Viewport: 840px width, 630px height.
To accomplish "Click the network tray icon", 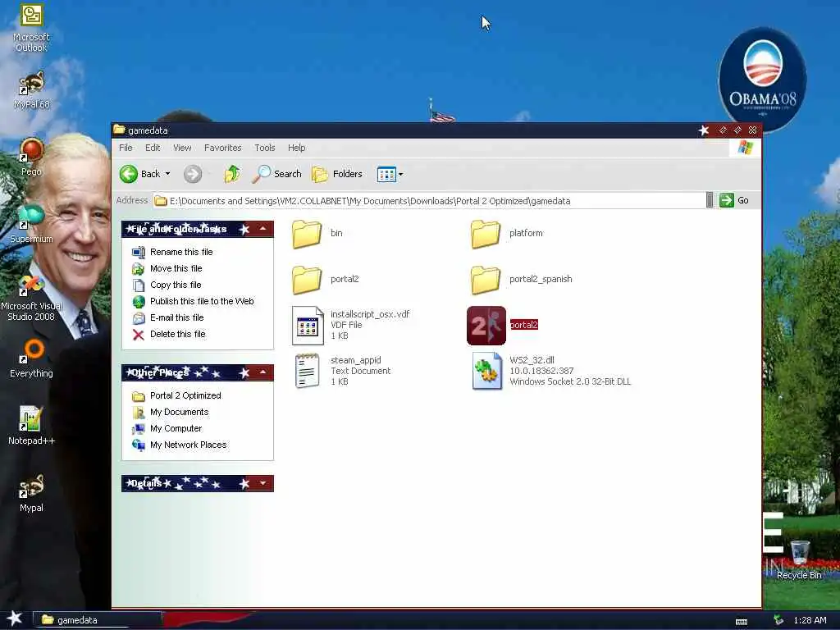I will click(x=778, y=620).
